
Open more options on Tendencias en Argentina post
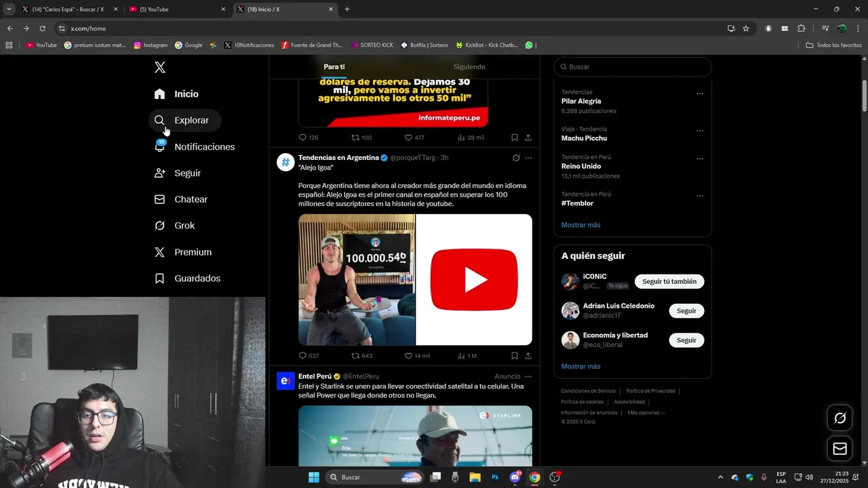(x=528, y=158)
